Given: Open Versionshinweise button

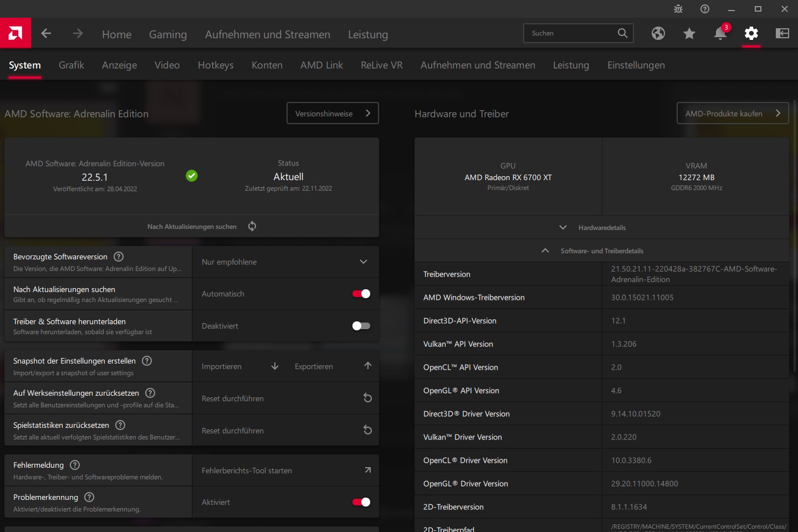Looking at the screenshot, I should [332, 113].
